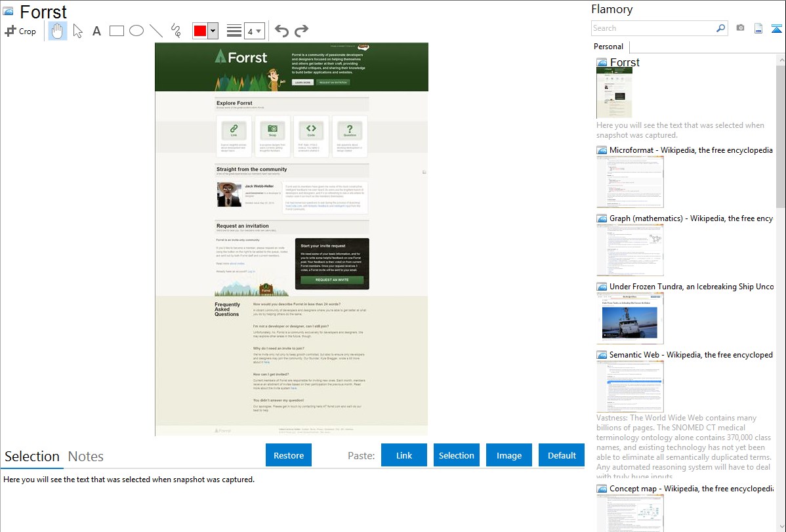Select the Concept map - Wikipedia snapshot title
Image resolution: width=786 pixels, height=532 pixels.
tap(691, 488)
